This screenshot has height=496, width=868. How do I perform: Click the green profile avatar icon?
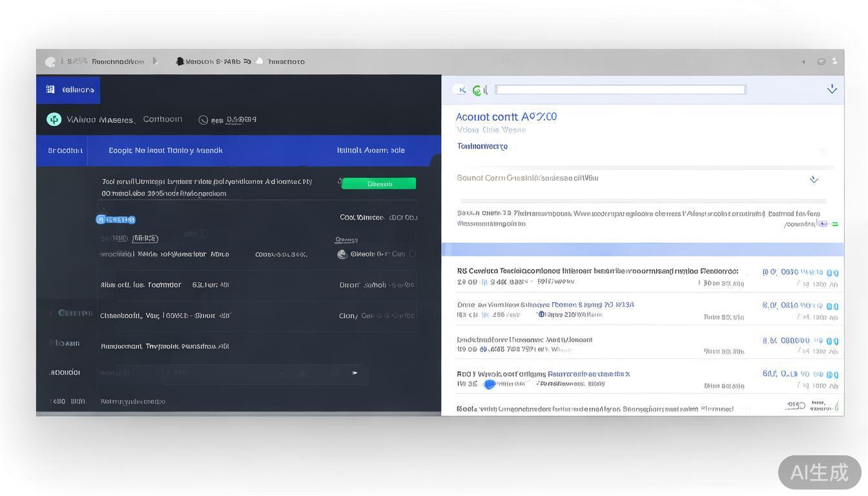point(53,119)
